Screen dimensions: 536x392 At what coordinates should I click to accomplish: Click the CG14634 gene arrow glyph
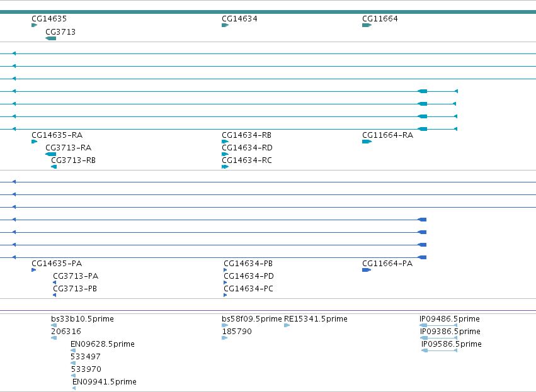(x=225, y=25)
